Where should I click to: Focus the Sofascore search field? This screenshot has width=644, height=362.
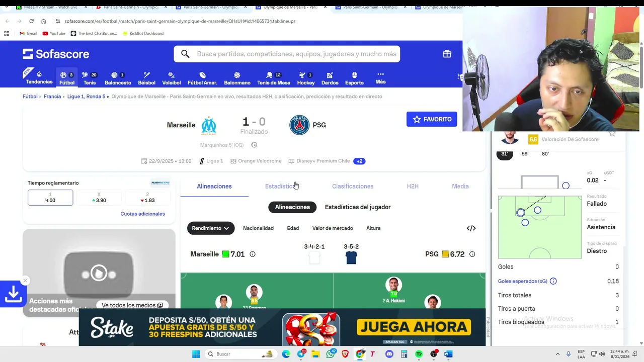(x=287, y=54)
